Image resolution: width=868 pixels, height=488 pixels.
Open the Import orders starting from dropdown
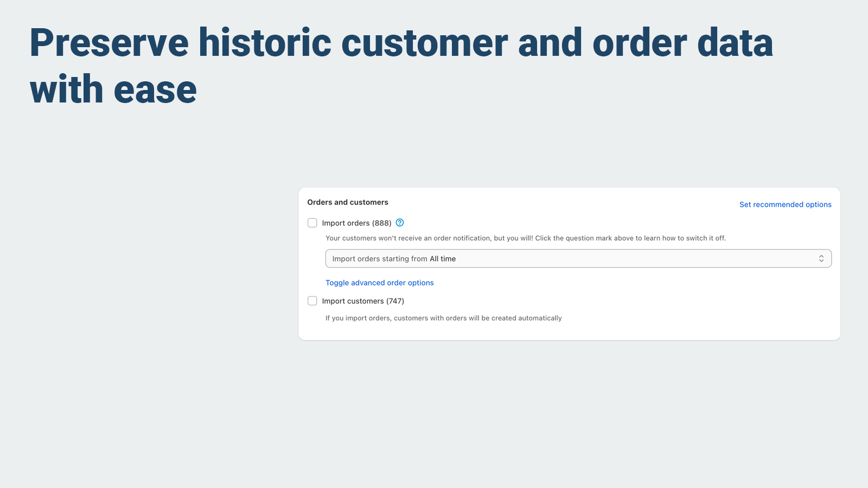[578, 258]
